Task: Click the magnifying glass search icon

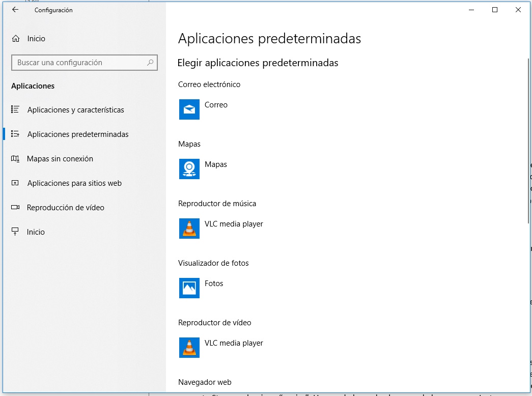Action: coord(150,63)
